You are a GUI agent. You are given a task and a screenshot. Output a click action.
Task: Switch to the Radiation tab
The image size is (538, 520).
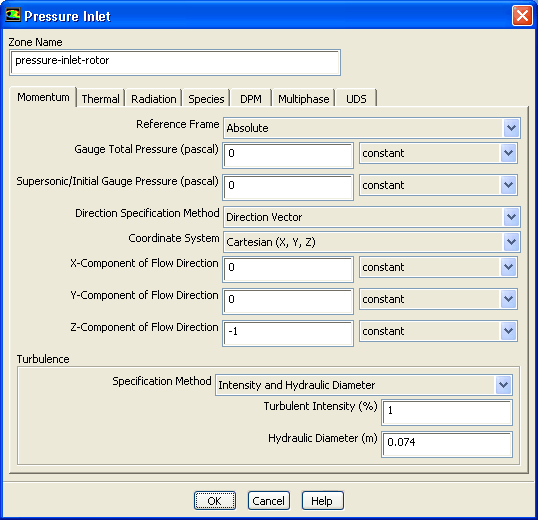pos(154,99)
